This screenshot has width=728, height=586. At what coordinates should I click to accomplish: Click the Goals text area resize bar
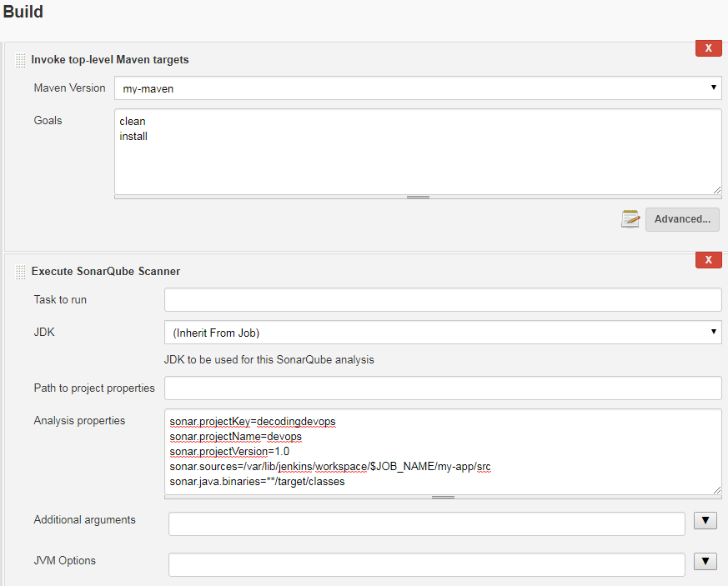tap(418, 198)
